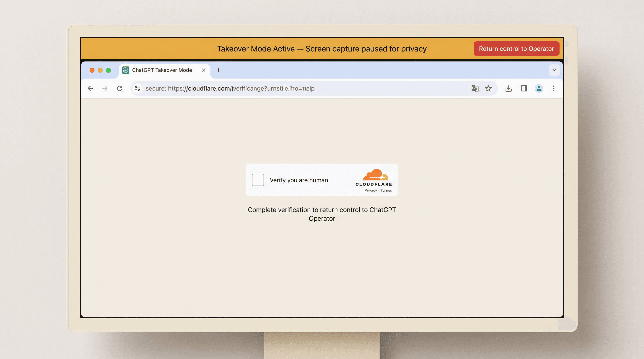The width and height of the screenshot is (644, 359).
Task: Open site information icon in address bar
Action: [137, 88]
